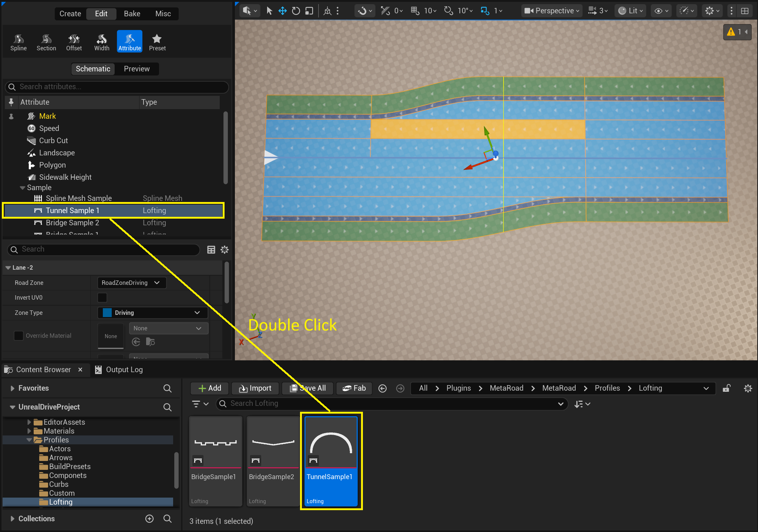This screenshot has width=758, height=532.
Task: Open details panel settings gear
Action: (x=225, y=250)
